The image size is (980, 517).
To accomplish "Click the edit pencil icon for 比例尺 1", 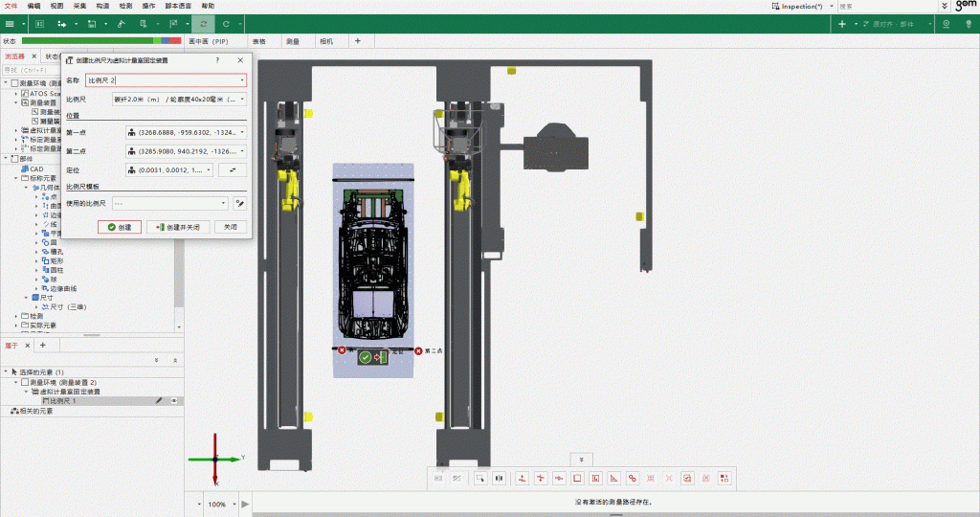I will tap(159, 401).
